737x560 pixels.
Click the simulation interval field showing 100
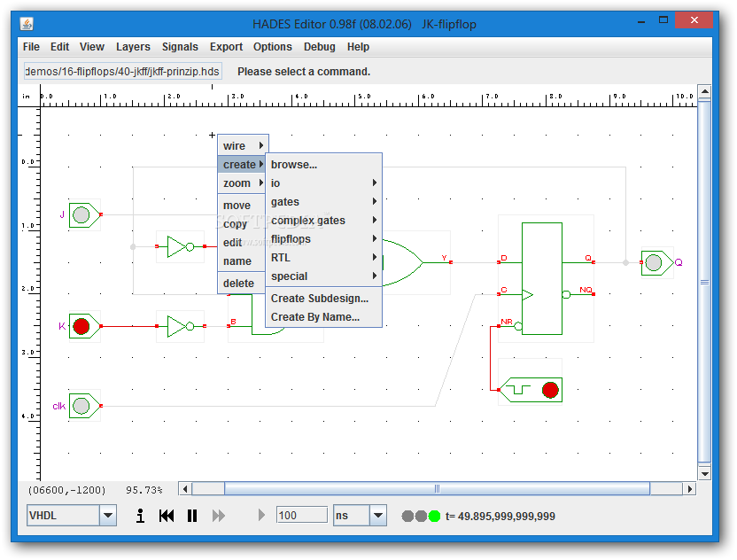click(302, 516)
